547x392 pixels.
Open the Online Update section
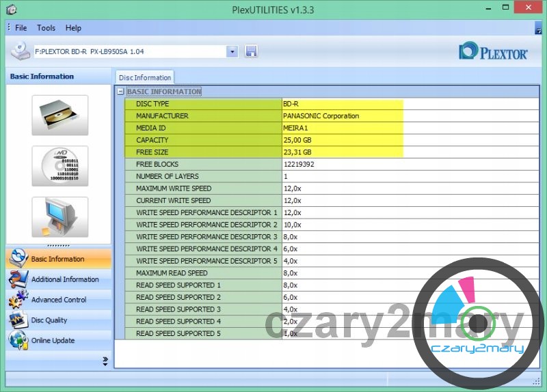[53, 340]
